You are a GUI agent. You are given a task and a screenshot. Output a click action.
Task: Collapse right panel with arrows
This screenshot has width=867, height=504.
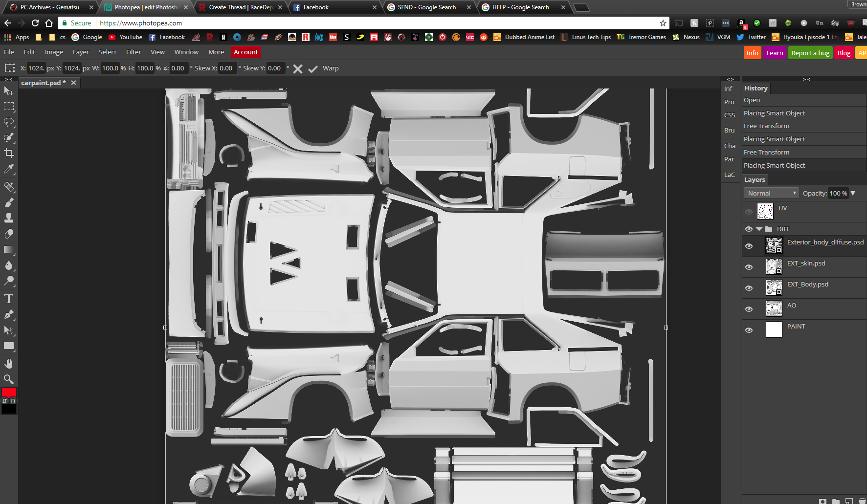806,79
